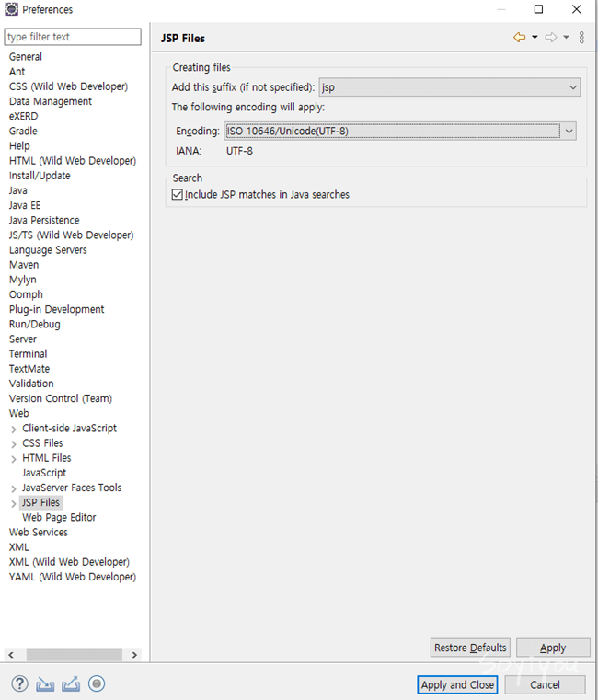Select Oomph preference category
The image size is (598, 700).
[26, 294]
